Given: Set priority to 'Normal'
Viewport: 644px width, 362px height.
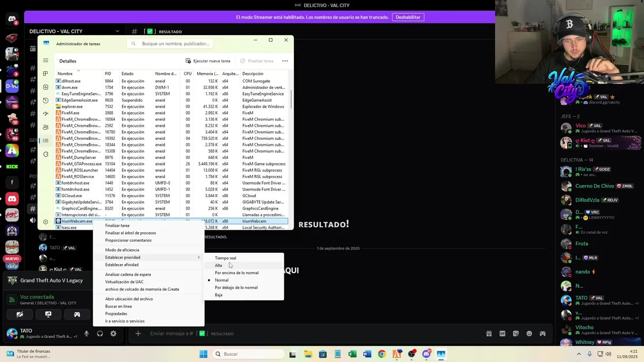Looking at the screenshot, I should pos(244,280).
